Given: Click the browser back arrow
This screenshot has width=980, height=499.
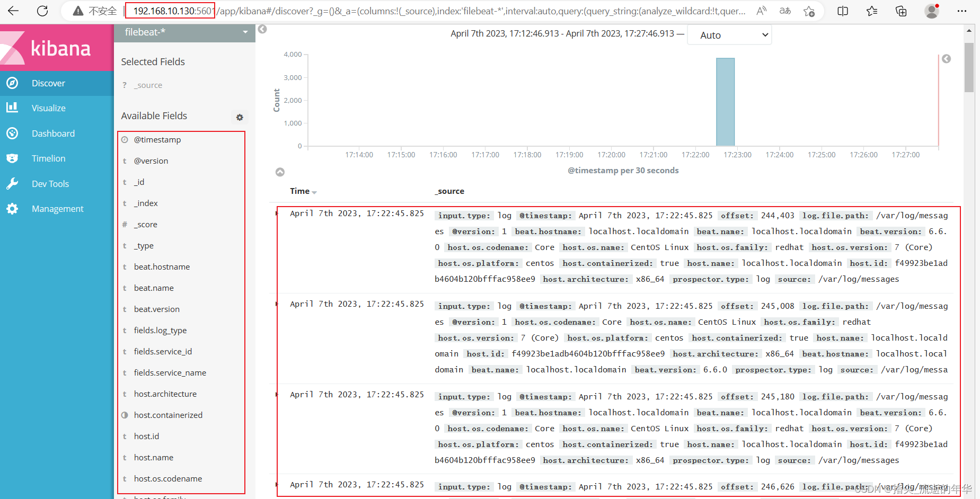Looking at the screenshot, I should pyautogui.click(x=13, y=11).
